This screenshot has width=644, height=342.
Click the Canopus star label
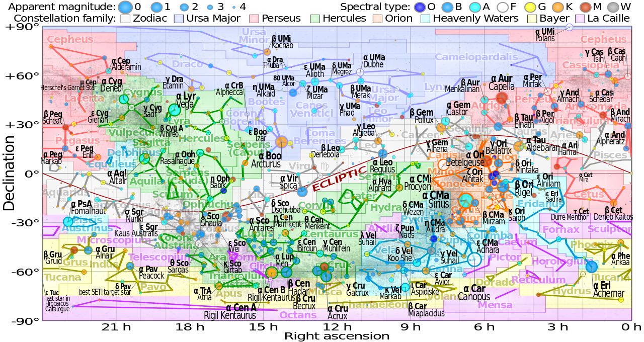coord(473,297)
